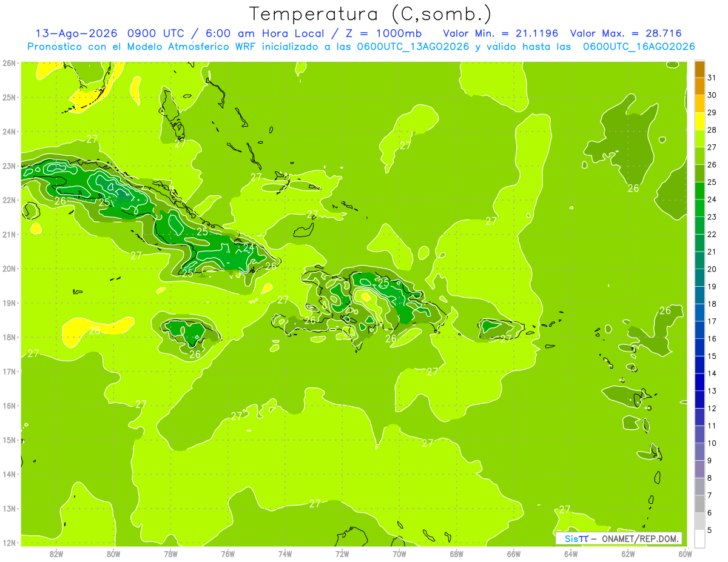The image size is (728, 562).
Task: Click the 25N latitude axis label
Action: (9, 97)
